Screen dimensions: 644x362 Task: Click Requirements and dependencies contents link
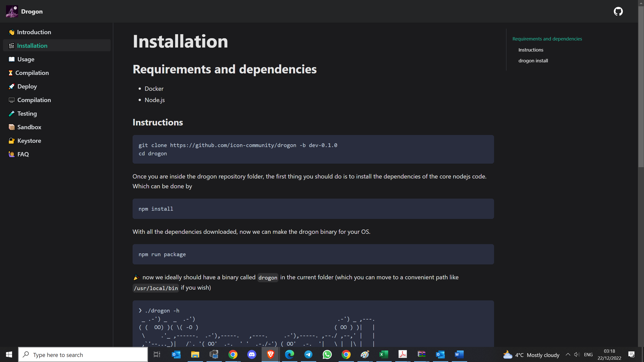547,39
